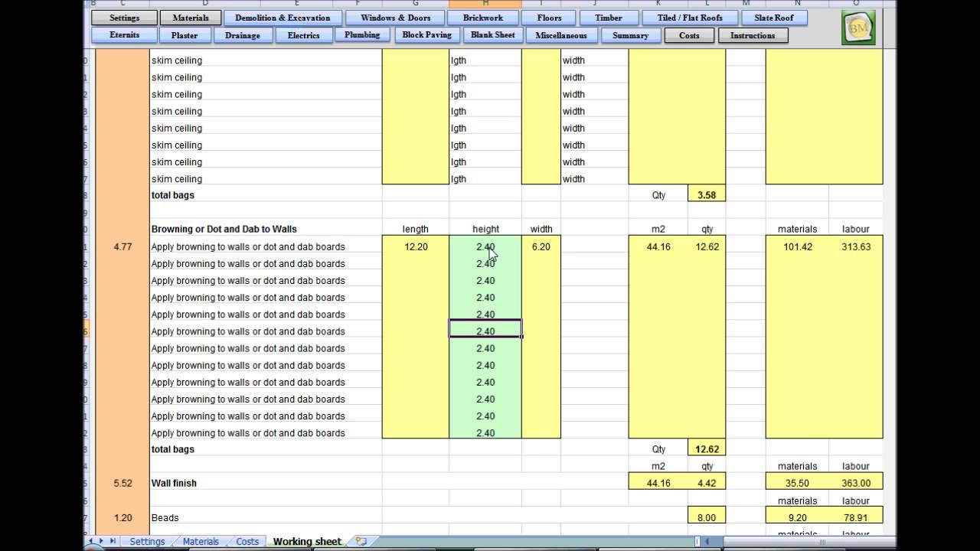Click the highlighted column H header
Image resolution: width=980 pixels, height=551 pixels.
485,3
